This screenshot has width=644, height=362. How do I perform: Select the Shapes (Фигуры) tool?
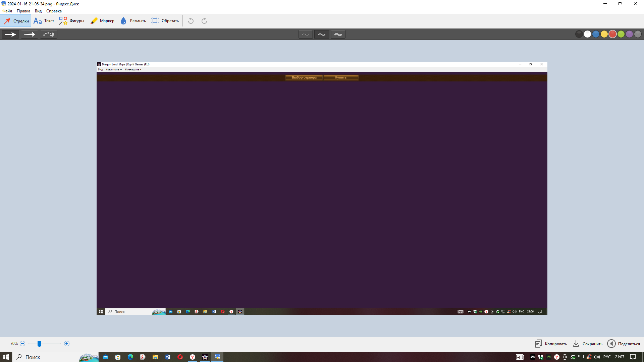coord(71,21)
